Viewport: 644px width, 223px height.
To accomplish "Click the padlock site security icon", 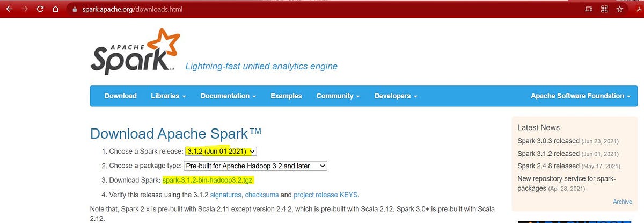I will 75,10.
